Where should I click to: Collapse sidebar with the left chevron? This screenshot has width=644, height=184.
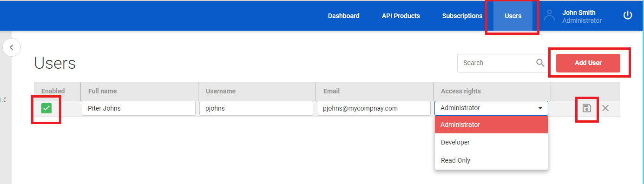click(12, 47)
